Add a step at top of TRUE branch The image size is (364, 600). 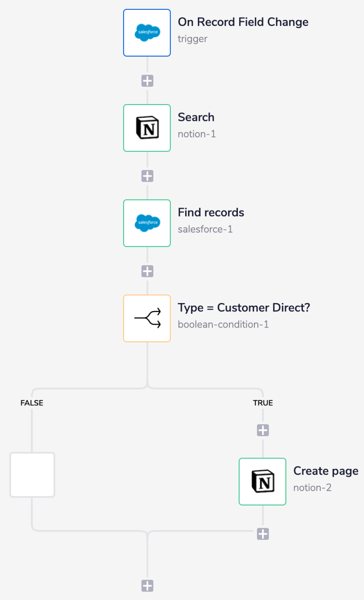263,430
